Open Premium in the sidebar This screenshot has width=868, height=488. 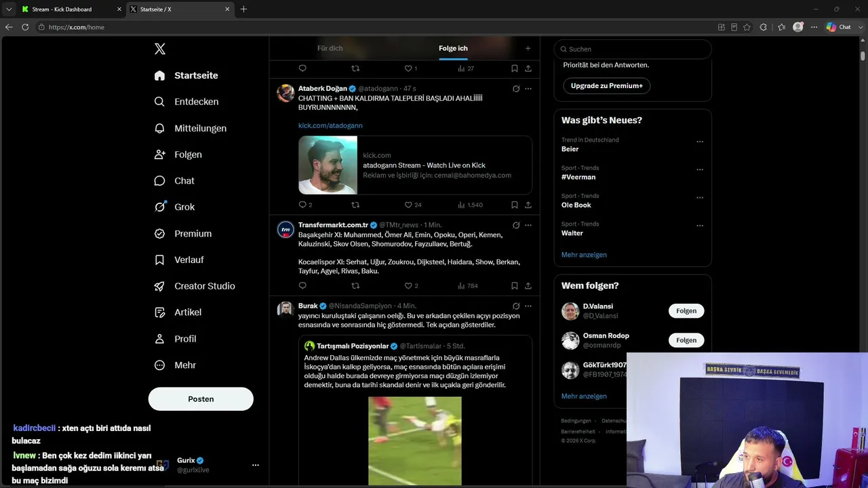click(x=183, y=233)
